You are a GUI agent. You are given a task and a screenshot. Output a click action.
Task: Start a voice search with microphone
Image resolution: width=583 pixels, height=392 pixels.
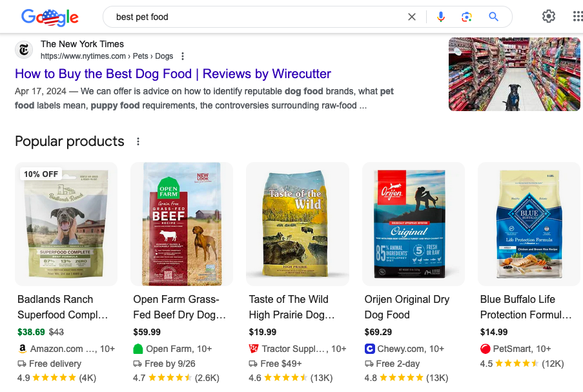click(441, 17)
